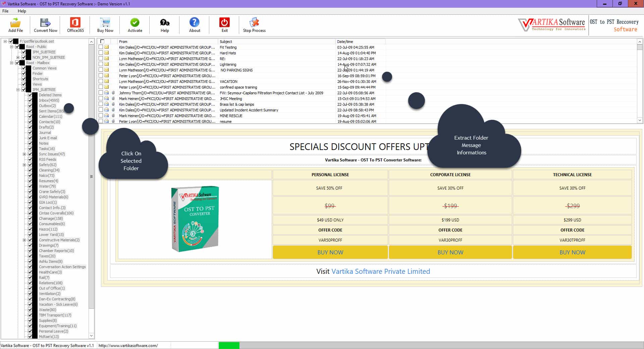Collapse the Root - Mailbox node

click(x=12, y=63)
